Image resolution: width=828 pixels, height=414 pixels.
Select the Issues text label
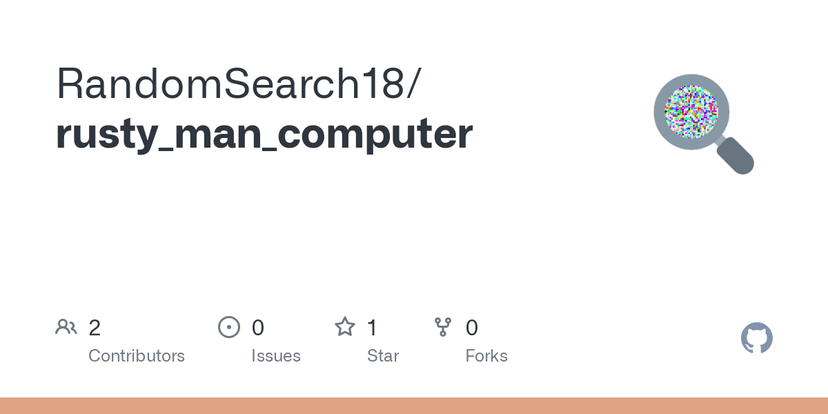[276, 356]
